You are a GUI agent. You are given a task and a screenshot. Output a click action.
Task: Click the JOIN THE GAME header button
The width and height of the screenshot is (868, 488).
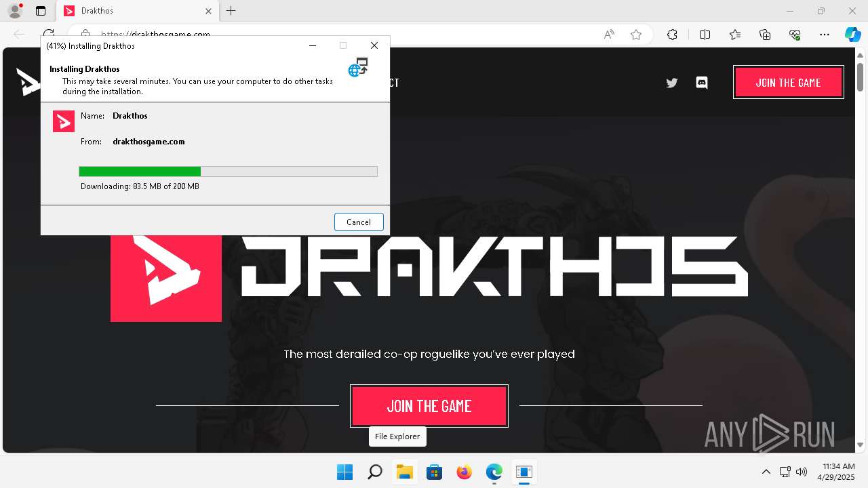pos(789,83)
